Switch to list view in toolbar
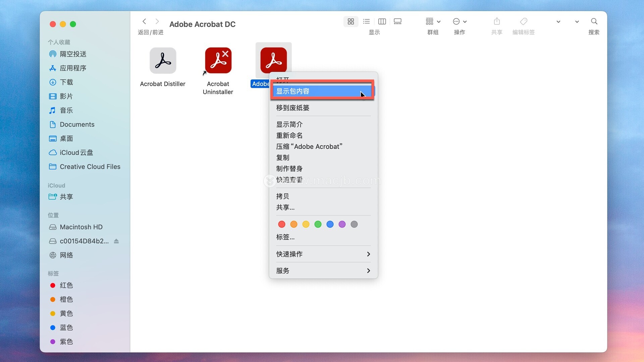 pyautogui.click(x=366, y=21)
